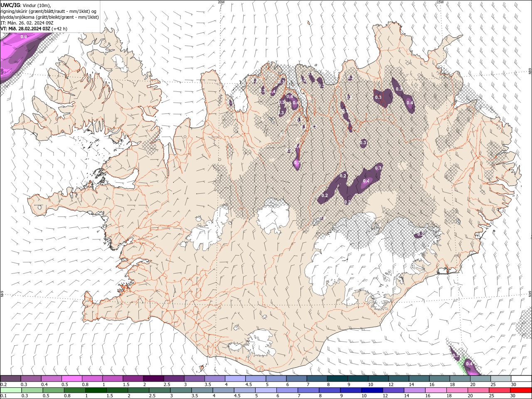Viewport: 532px width, 399px height.
Task: Click the light lavender swatch starting at 4 in upper legend row
Action: pos(235,379)
